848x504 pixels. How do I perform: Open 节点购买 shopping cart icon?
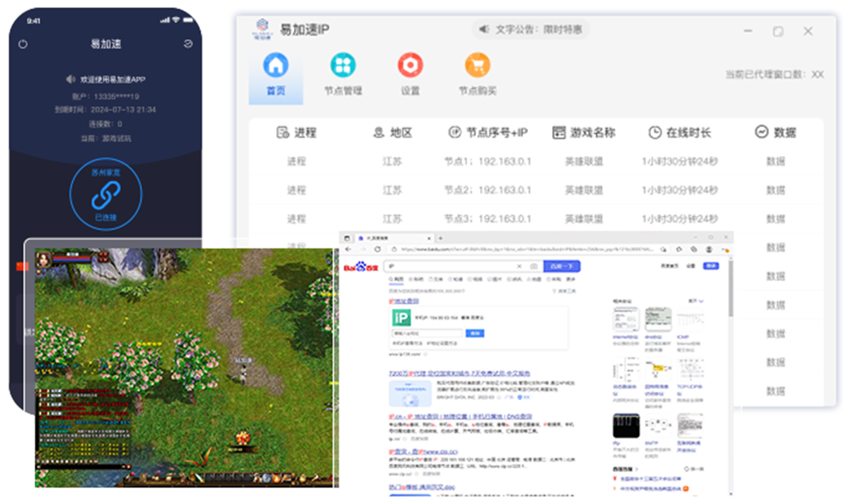click(x=477, y=65)
